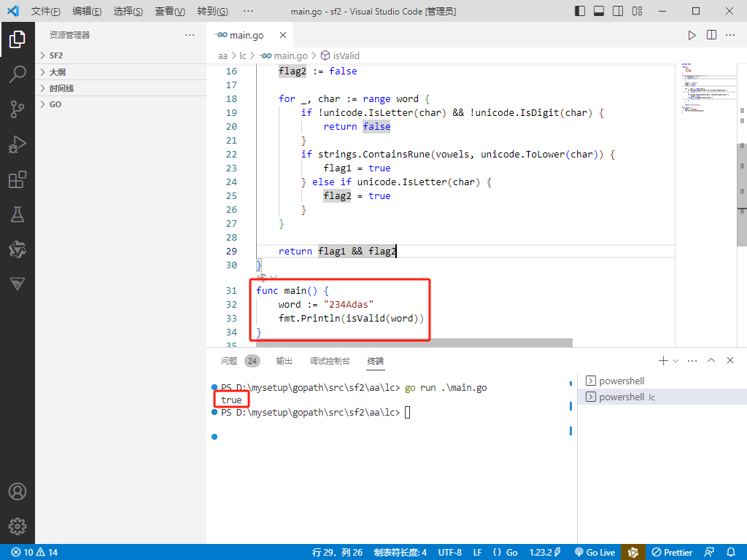Open editor more actions ellipsis

[730, 35]
